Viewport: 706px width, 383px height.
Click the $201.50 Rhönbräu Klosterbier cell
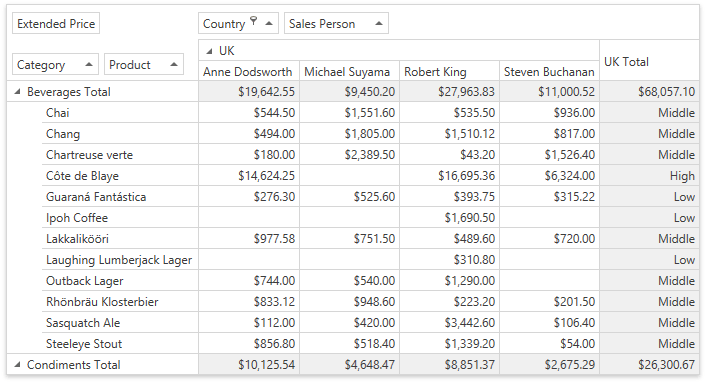[549, 302]
